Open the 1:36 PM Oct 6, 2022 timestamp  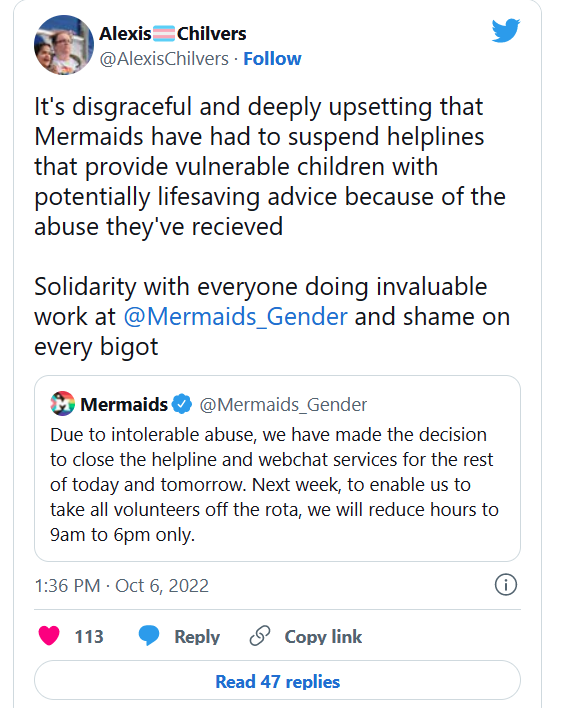coord(121,586)
